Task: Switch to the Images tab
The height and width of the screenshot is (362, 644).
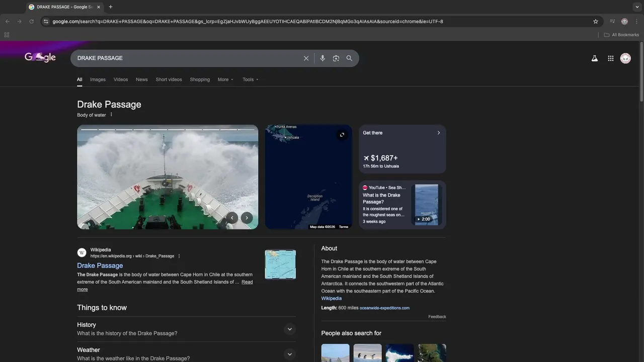Action: [98, 79]
